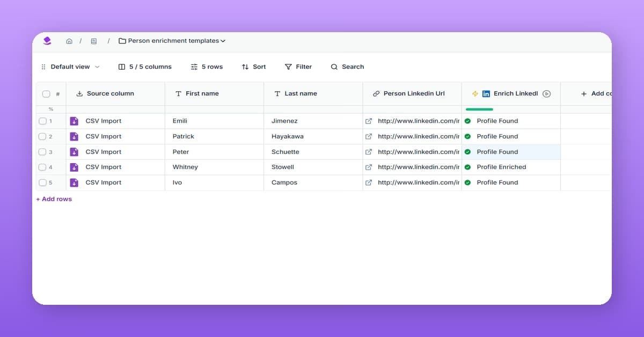This screenshot has width=644, height=337.
Task: Open the external link icon on row 1 URL
Action: 369,121
